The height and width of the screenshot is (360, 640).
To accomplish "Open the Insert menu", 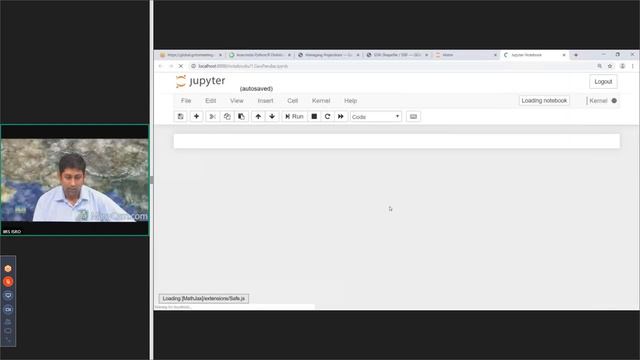I will click(265, 100).
